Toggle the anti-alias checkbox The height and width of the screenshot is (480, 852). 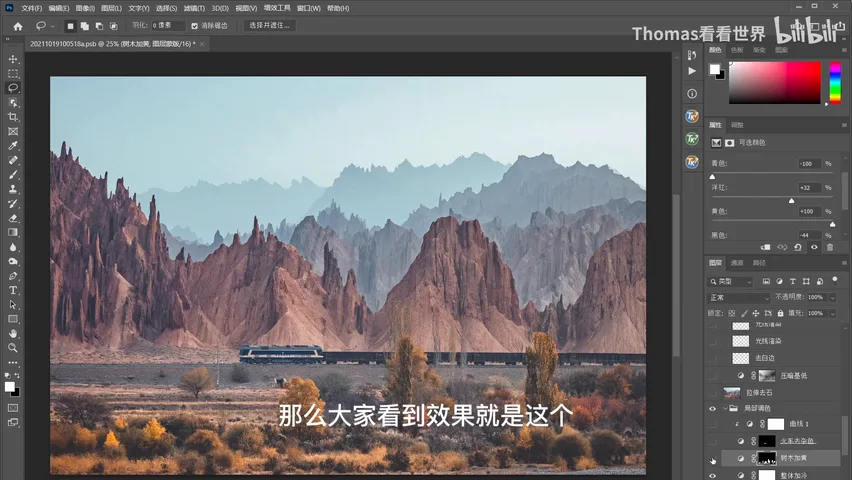[x=195, y=26]
